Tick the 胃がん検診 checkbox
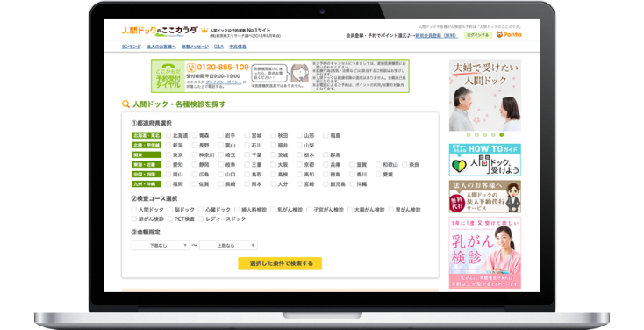Viewport: 644px width, 330px height. (391, 210)
